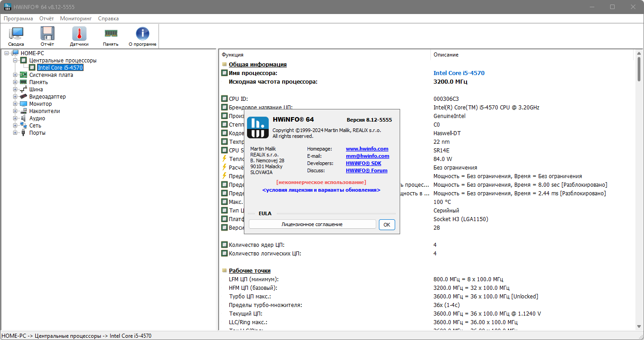
Task: Select the Сеть tree item label
Action: pos(35,126)
